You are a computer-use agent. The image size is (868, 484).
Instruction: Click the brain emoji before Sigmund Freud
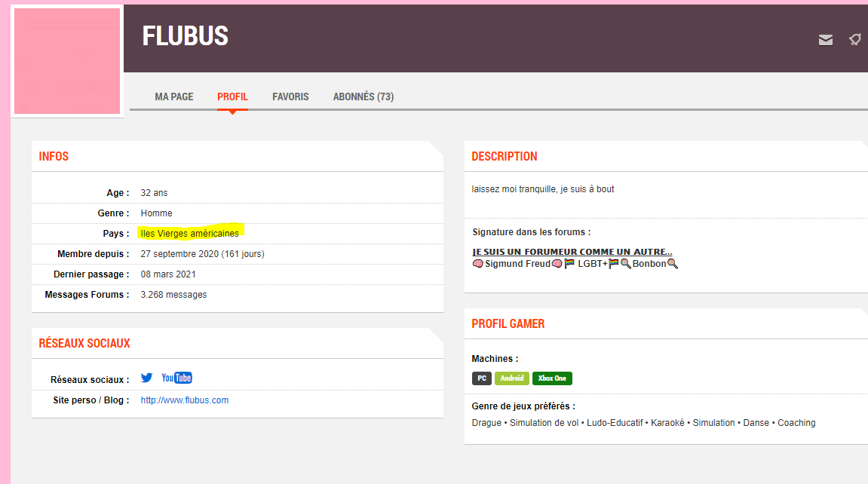(477, 264)
